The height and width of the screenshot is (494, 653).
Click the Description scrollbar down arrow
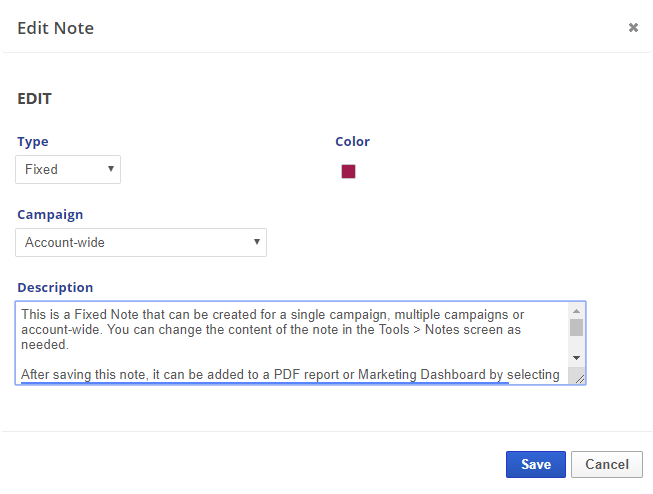click(x=576, y=357)
